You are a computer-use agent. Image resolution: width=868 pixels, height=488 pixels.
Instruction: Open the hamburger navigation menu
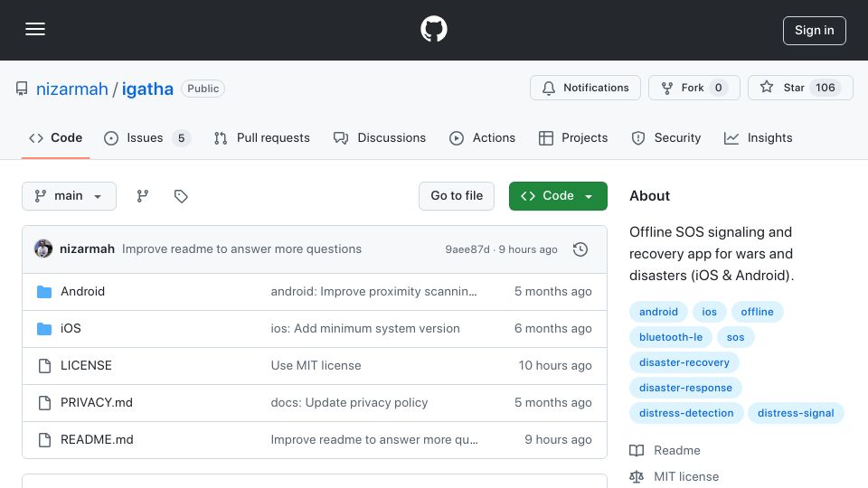[35, 29]
